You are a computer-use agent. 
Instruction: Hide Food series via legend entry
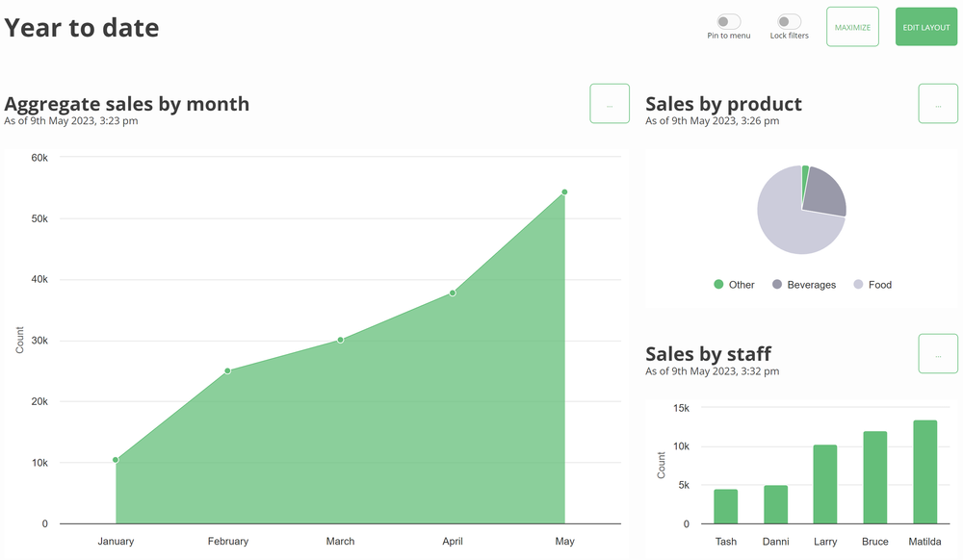[x=872, y=285]
